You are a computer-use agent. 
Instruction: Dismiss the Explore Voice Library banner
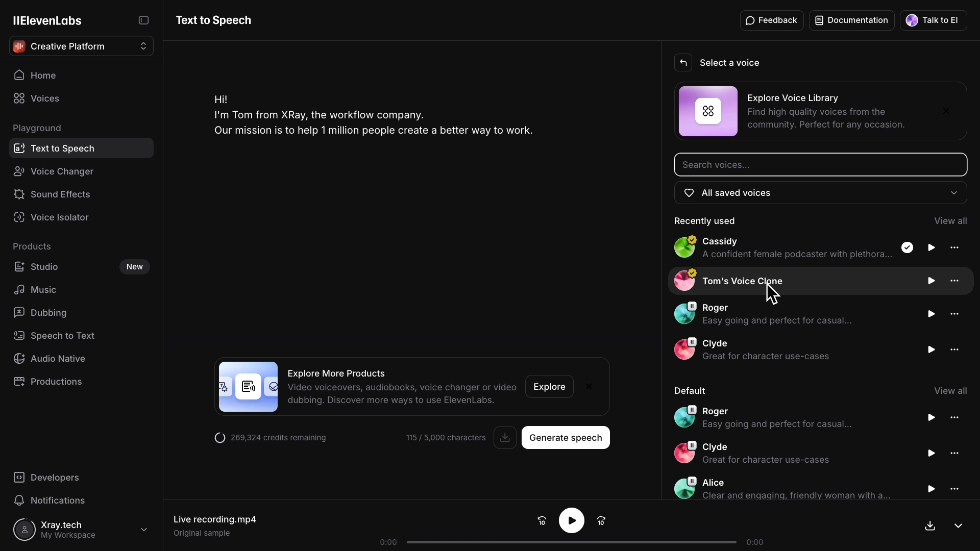tap(947, 110)
